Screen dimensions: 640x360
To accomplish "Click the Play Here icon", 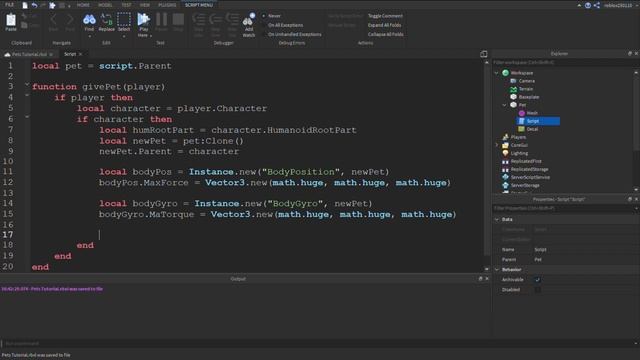I will coord(144,20).
